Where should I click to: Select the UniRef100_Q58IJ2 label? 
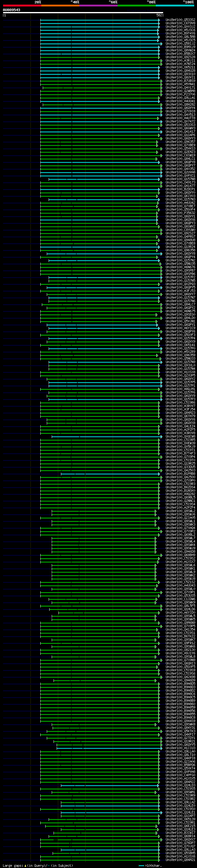[x=180, y=43]
